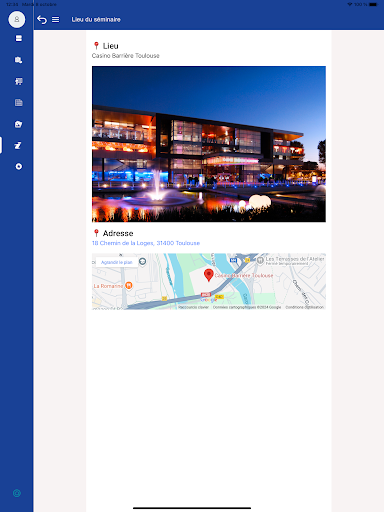Image resolution: width=384 pixels, height=512 pixels.
Task: Open the presentation board sidebar icon
Action: click(x=19, y=81)
